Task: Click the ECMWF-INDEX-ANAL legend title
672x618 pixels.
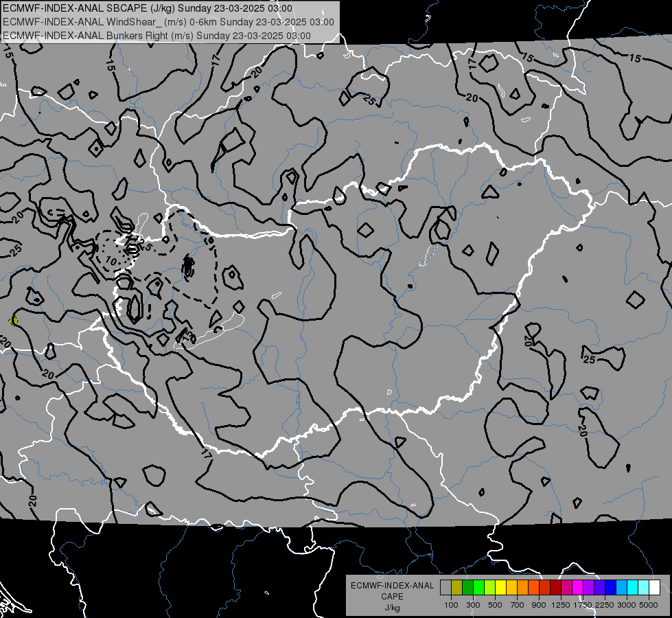Action: point(392,586)
